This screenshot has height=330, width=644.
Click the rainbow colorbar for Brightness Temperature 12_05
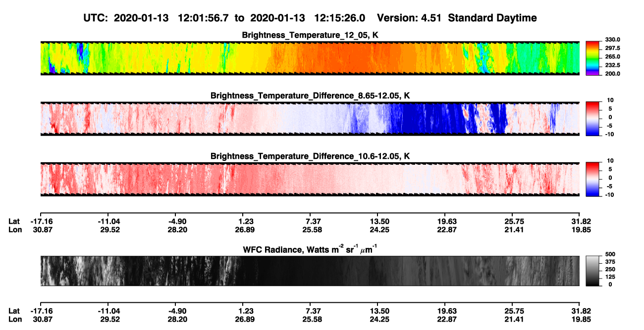[592, 58]
